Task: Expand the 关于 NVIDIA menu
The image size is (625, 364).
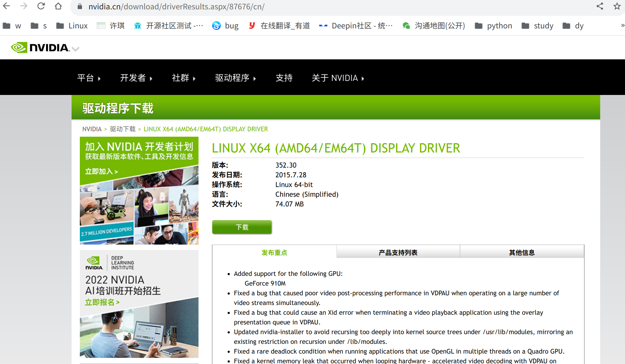Action: tap(338, 78)
